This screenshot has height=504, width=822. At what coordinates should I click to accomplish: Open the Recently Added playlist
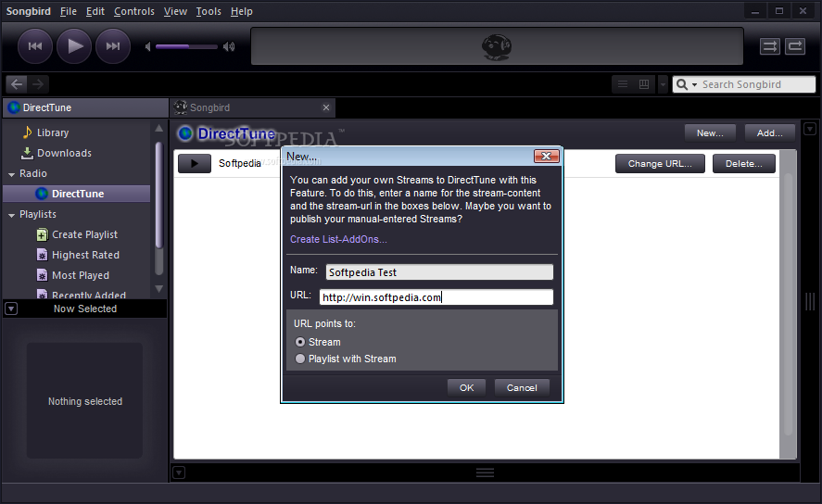click(89, 295)
